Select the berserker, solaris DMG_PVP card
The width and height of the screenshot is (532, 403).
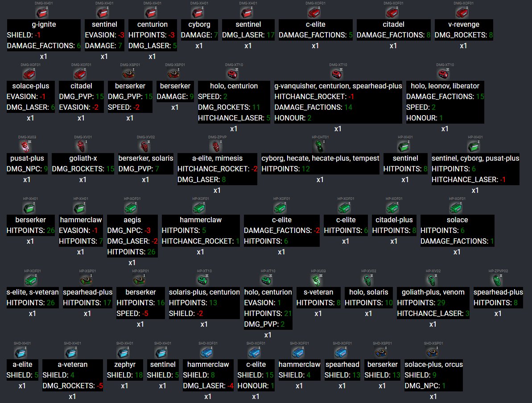(145, 163)
